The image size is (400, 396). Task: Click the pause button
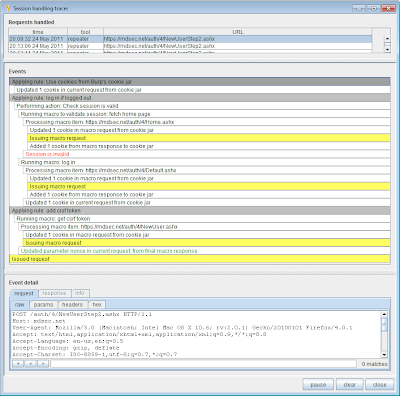point(318,385)
